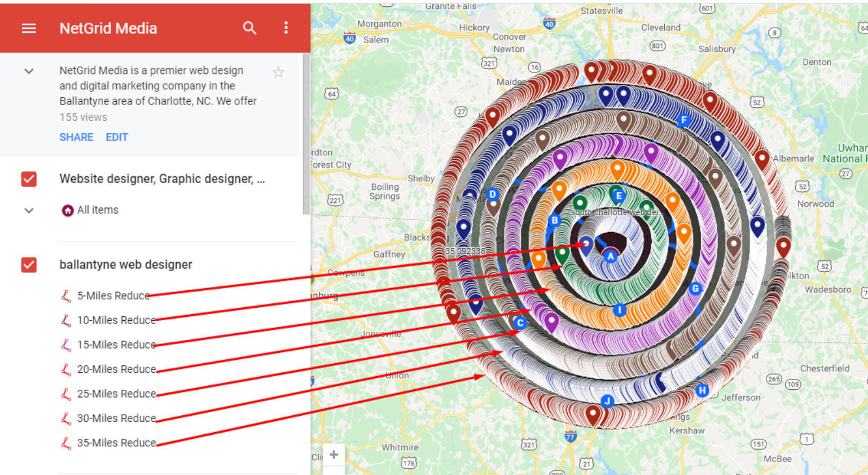Click the home icon beside All items

pyautogui.click(x=68, y=211)
